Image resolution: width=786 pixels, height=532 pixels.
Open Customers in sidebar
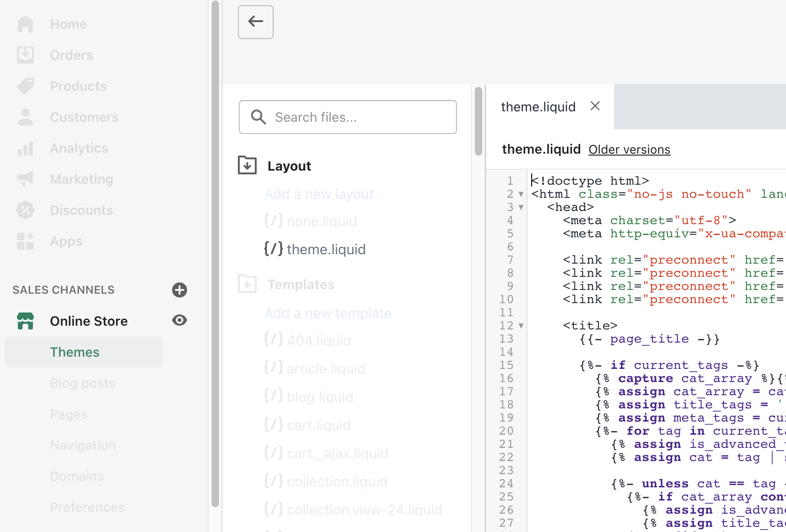click(84, 117)
